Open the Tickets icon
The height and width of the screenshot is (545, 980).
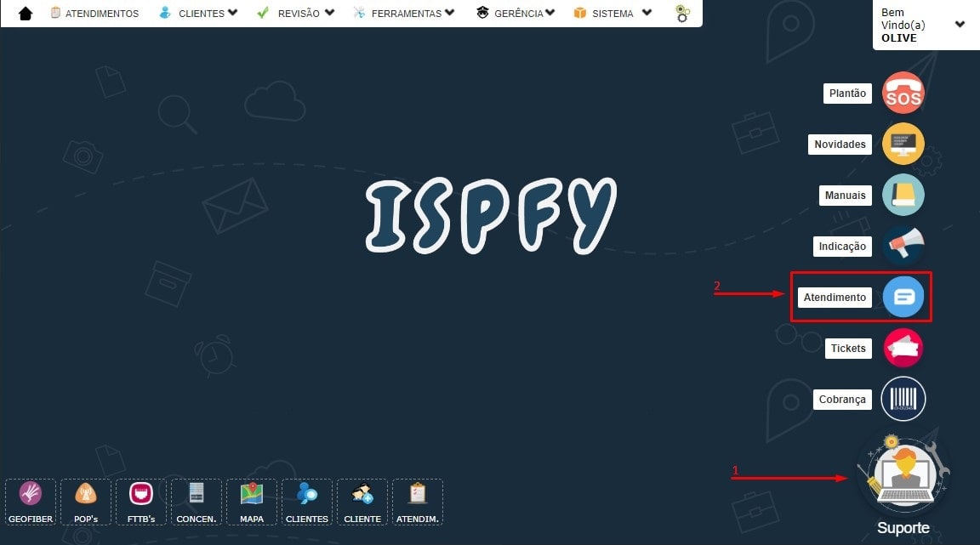(x=903, y=348)
